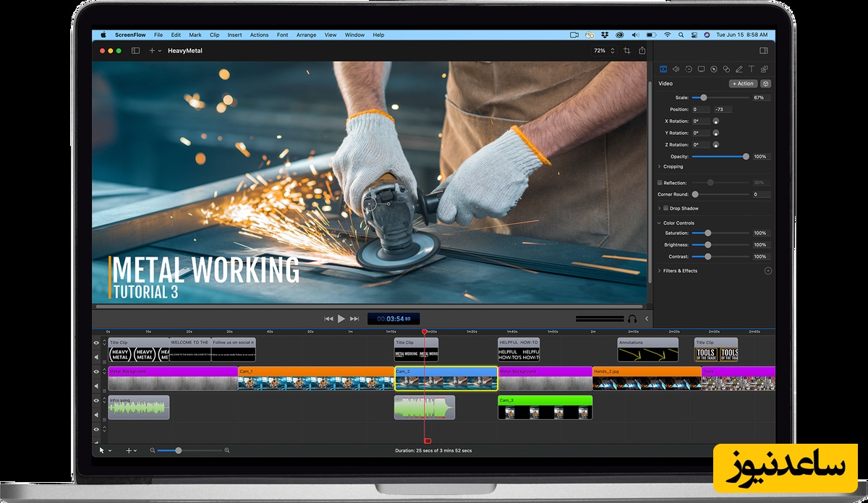Click the share icon in the title bar

642,51
